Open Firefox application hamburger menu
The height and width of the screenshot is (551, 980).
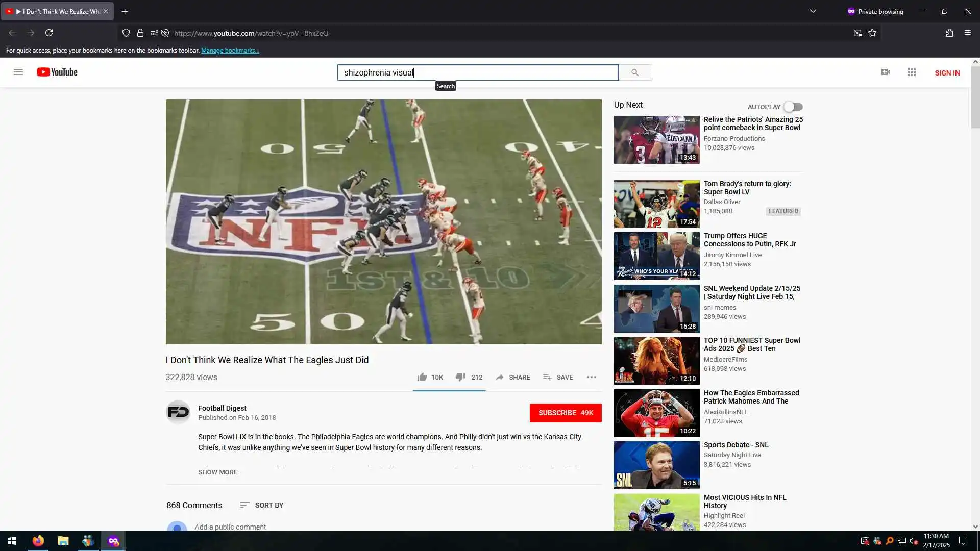(967, 33)
